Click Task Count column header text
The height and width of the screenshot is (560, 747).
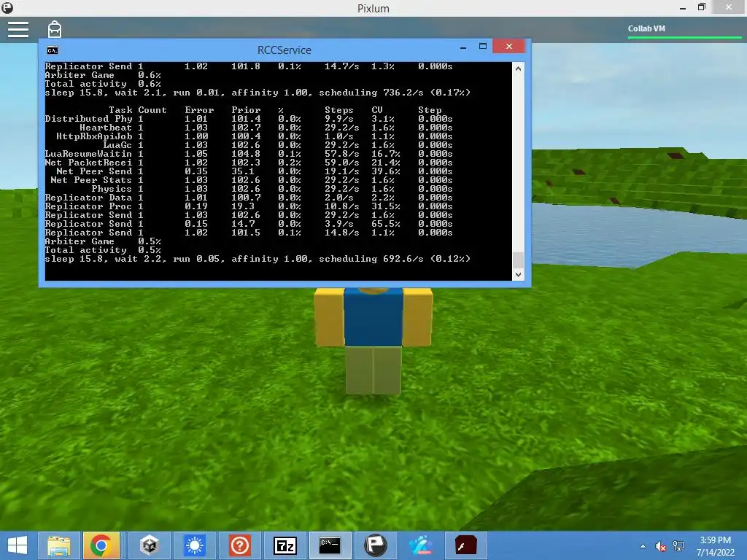point(138,110)
